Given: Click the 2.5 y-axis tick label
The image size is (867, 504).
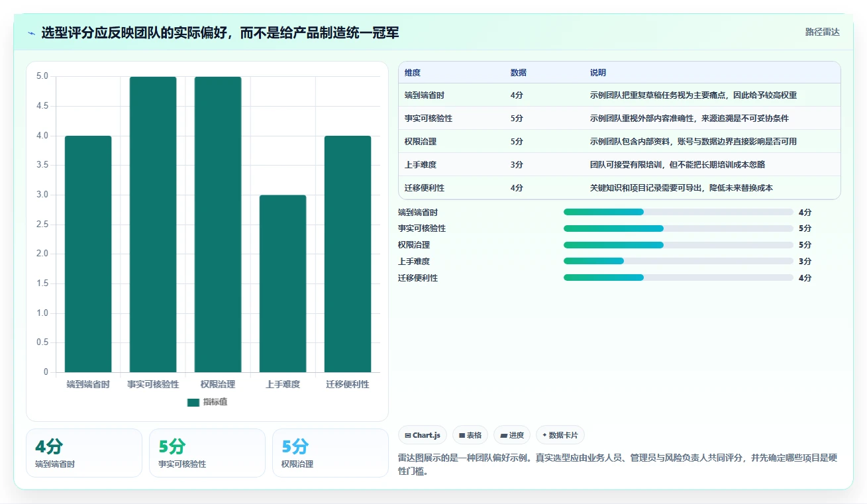Looking at the screenshot, I should [42, 225].
